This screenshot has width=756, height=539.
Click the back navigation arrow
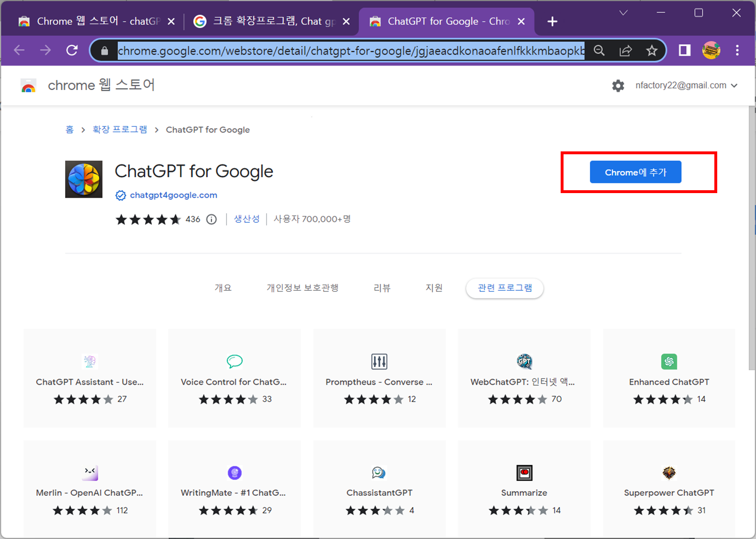pos(19,50)
